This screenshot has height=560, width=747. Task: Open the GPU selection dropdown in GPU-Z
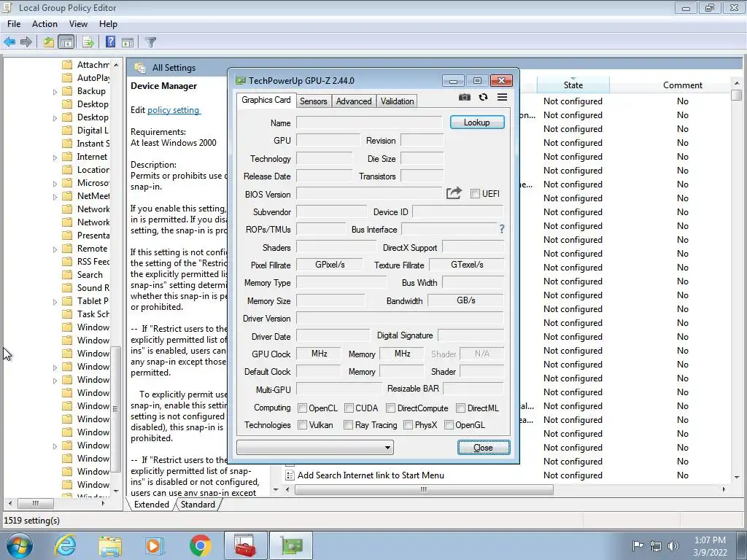pyautogui.click(x=315, y=447)
